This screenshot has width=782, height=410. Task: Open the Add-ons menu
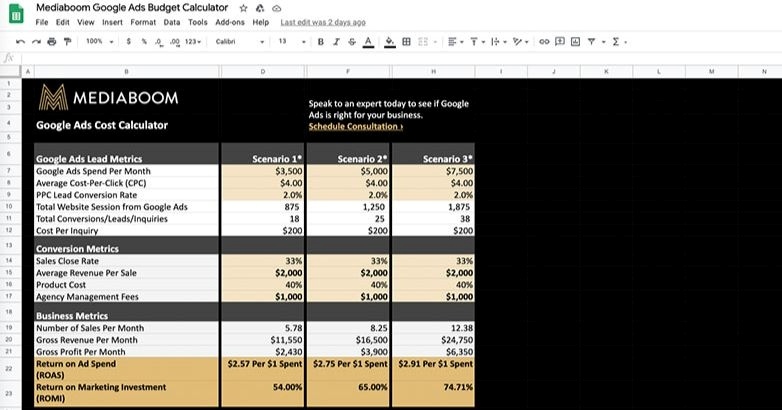coord(230,22)
